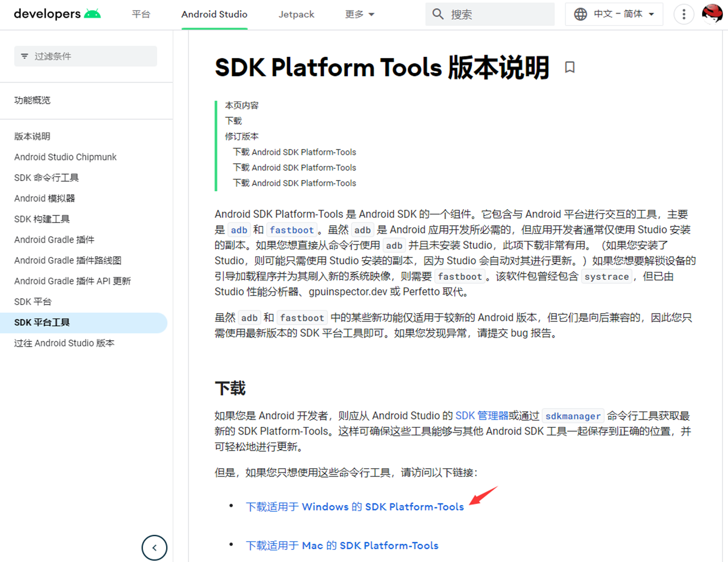Switch to the 平台 tab
The image size is (728, 562).
tap(141, 14)
